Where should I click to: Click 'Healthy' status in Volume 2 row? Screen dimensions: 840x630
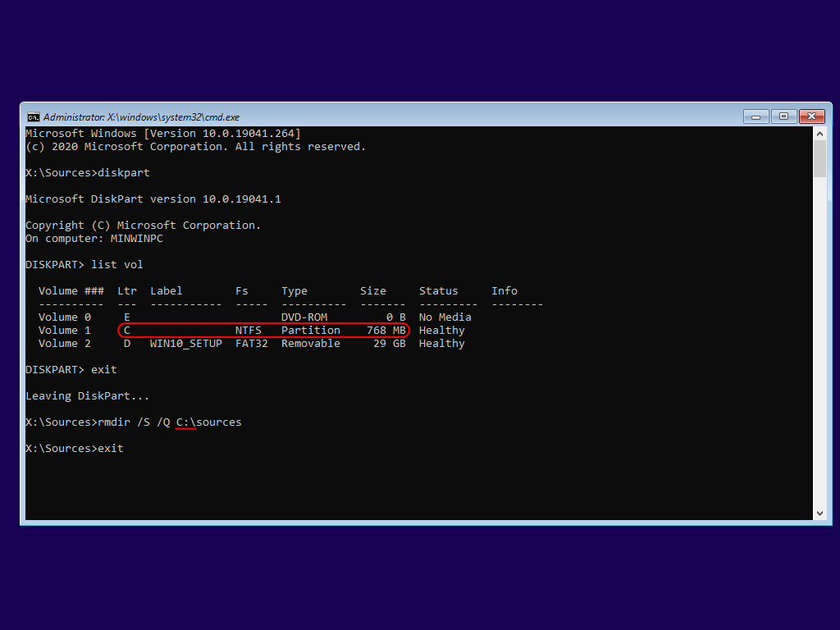[442, 344]
